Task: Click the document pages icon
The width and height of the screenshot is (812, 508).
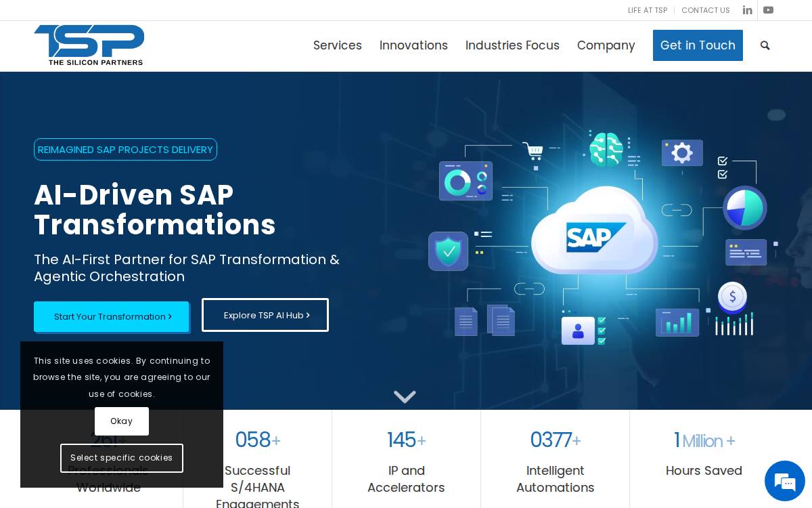Action: pyautogui.click(x=484, y=320)
